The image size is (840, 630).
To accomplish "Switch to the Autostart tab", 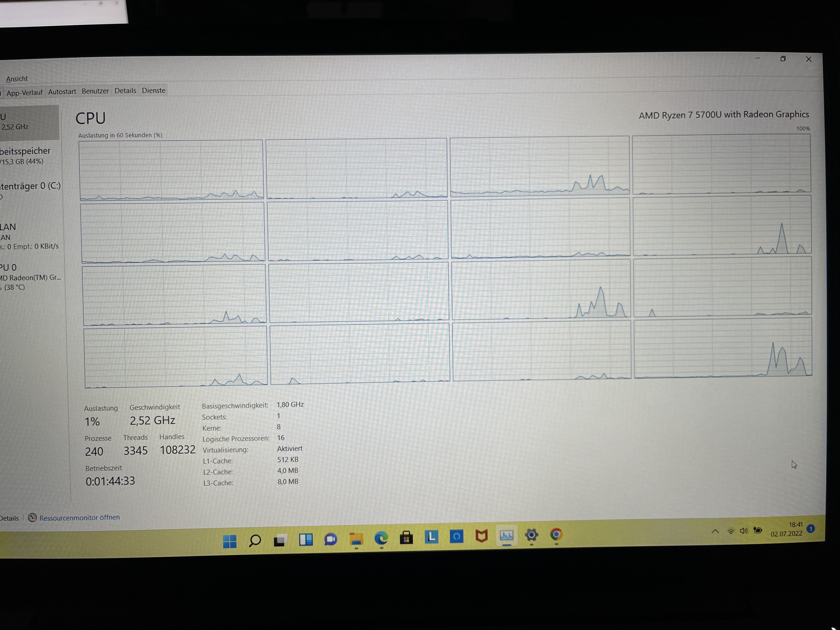I will point(62,91).
